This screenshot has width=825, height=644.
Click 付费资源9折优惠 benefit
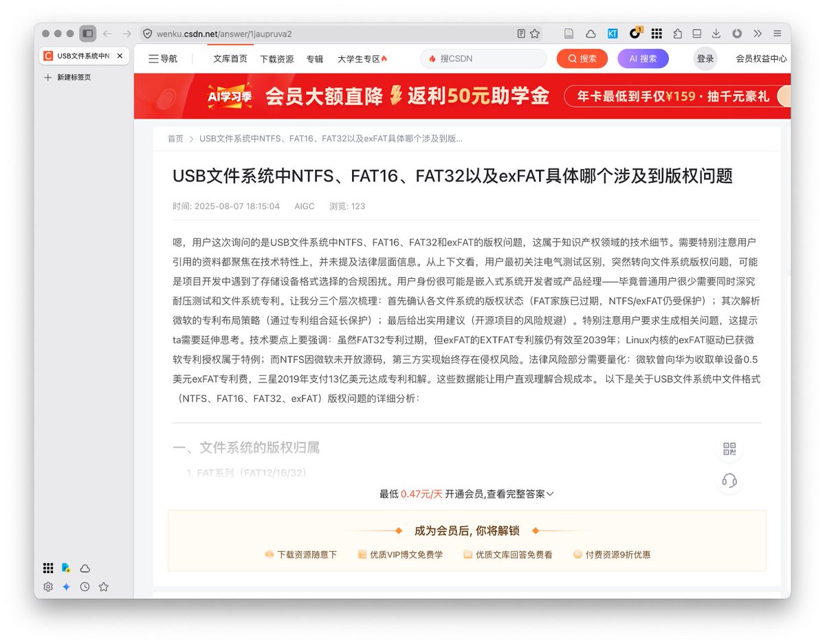(612, 555)
